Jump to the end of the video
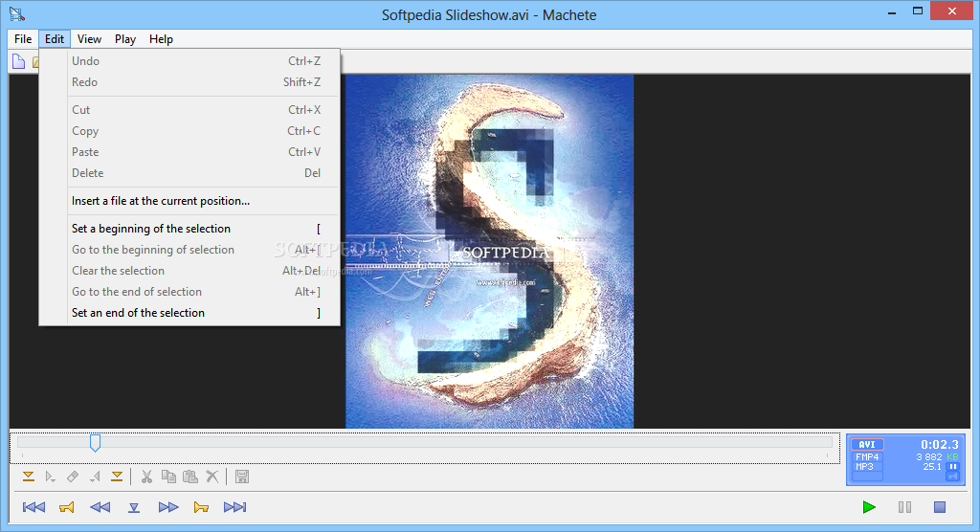 [235, 507]
